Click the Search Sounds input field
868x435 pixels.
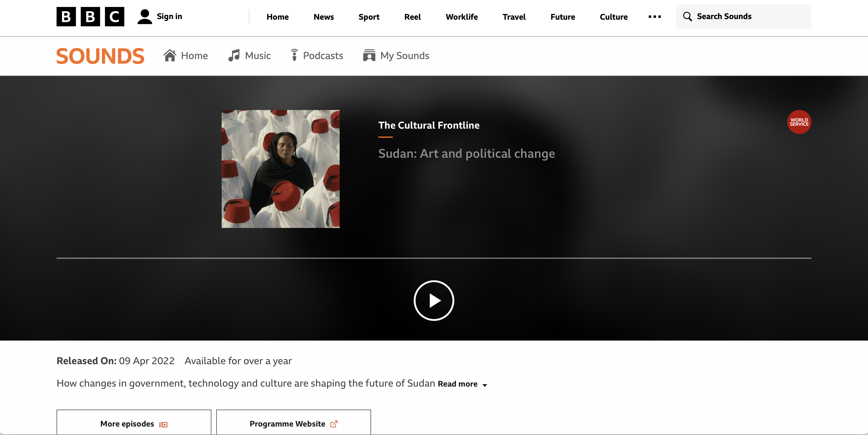point(743,17)
